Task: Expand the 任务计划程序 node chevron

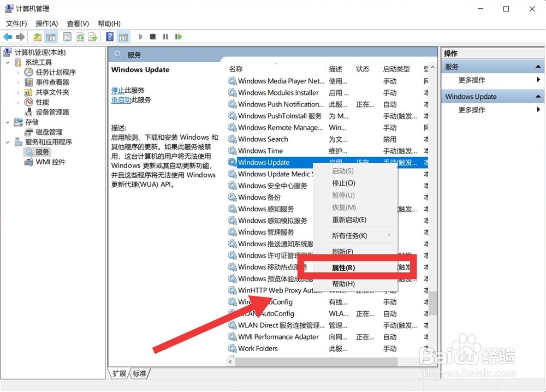Action: [18, 73]
